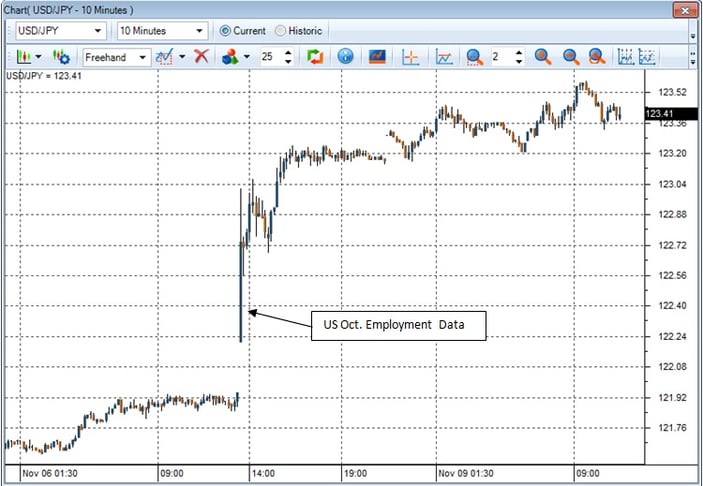Click the zoom factor 2 input field
Image resolution: width=703 pixels, height=486 pixels.
(x=503, y=57)
